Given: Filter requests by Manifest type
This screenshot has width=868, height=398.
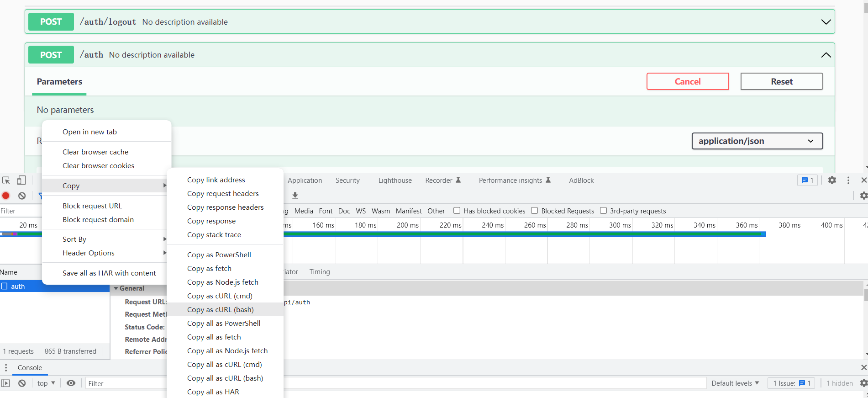Looking at the screenshot, I should 409,211.
